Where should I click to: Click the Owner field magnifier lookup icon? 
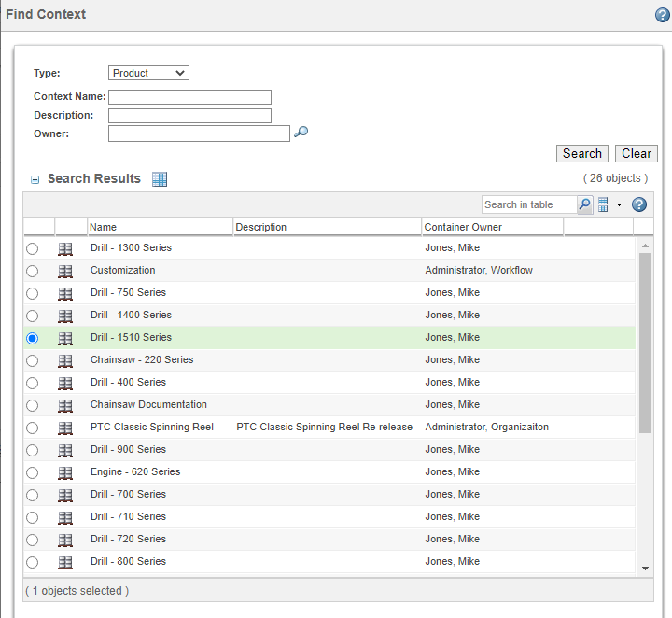pos(301,133)
